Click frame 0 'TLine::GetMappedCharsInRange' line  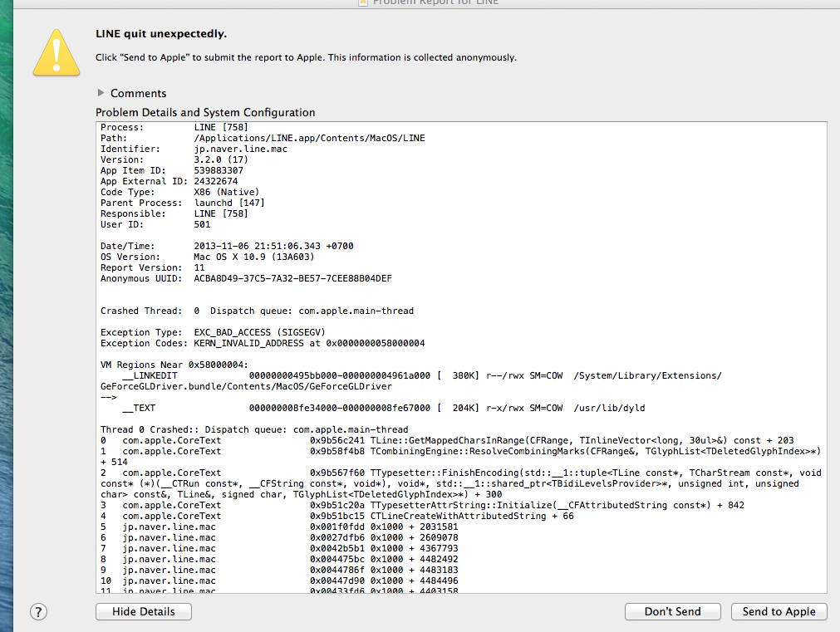pyautogui.click(x=447, y=440)
